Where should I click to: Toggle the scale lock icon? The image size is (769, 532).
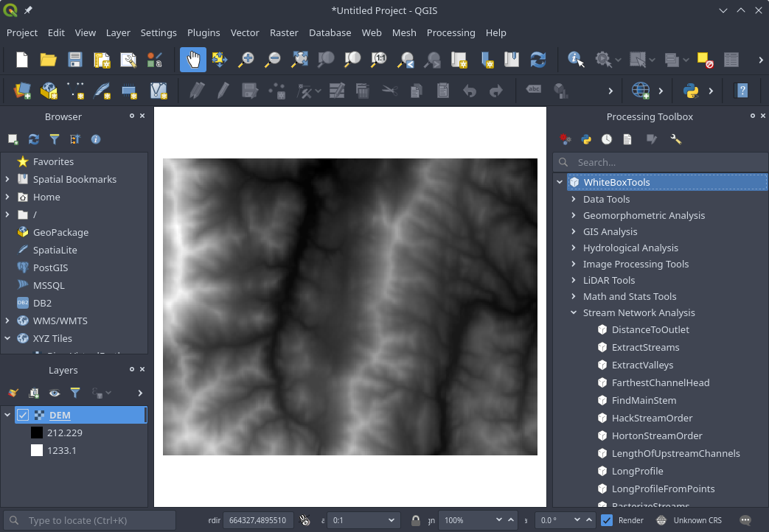[416, 520]
